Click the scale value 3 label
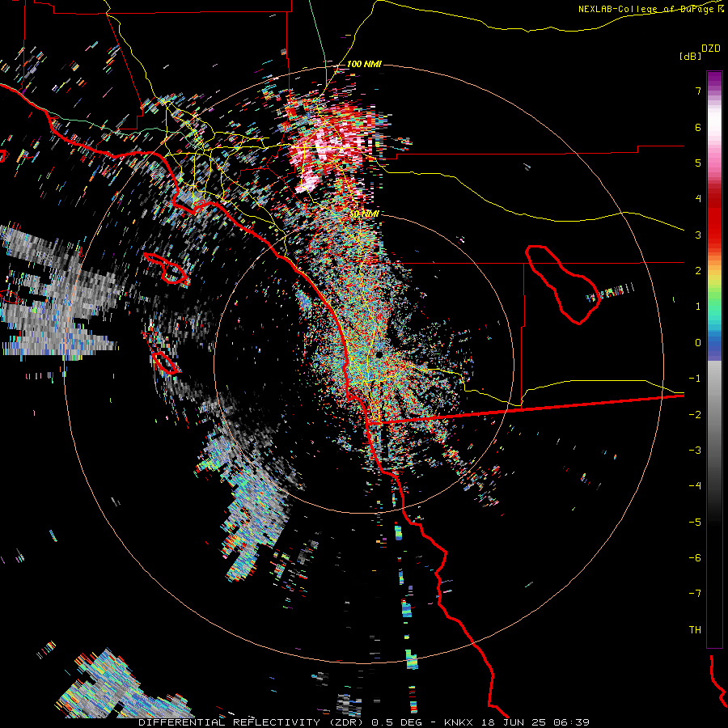728x728 pixels. pos(698,235)
